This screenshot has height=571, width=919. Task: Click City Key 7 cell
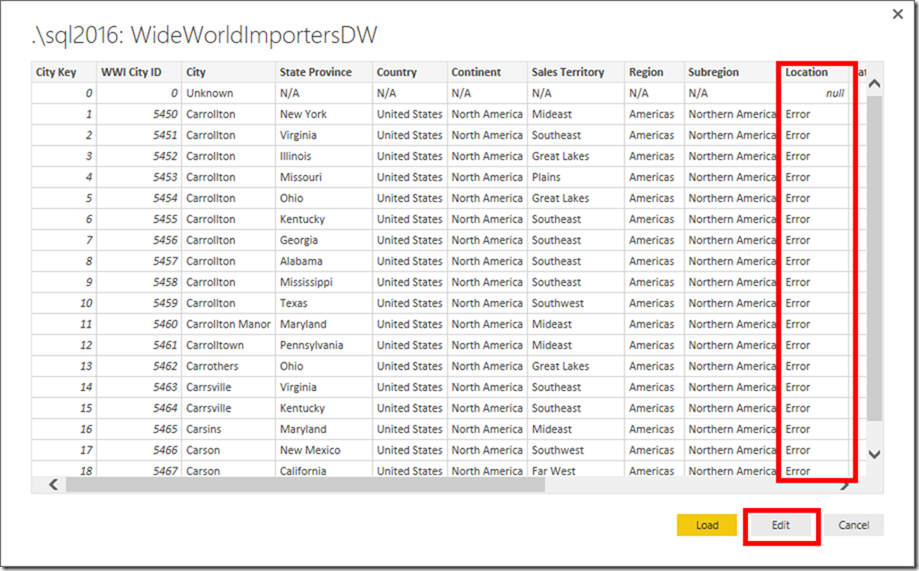(x=64, y=240)
